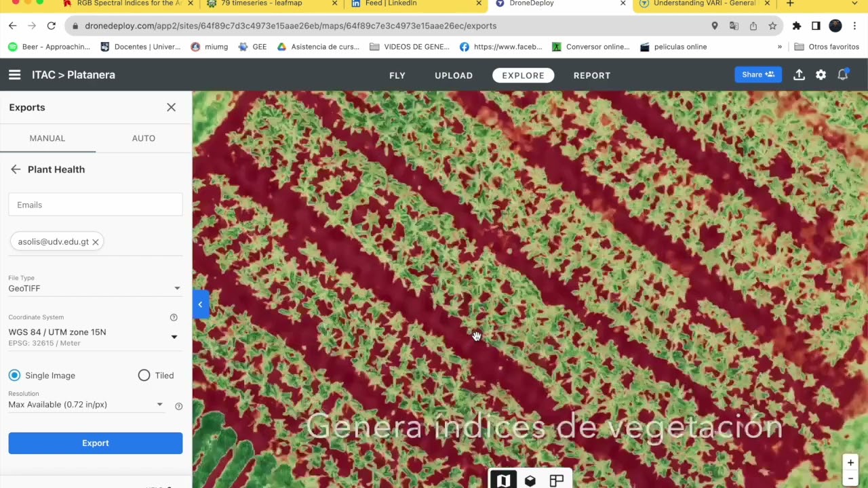Open the DroneDeploy hamburger menu
Image resolution: width=868 pixels, height=488 pixels.
(14, 75)
